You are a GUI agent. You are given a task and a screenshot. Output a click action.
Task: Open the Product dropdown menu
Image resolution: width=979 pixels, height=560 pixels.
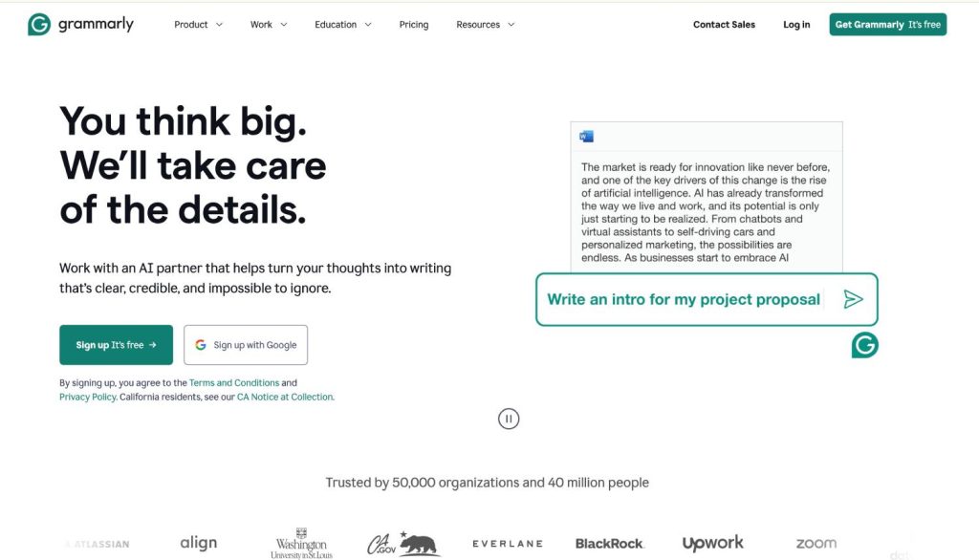[x=197, y=24]
